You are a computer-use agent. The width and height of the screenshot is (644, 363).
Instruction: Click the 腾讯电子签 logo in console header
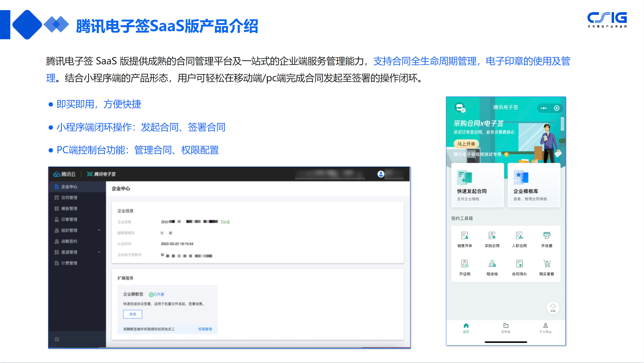(101, 174)
